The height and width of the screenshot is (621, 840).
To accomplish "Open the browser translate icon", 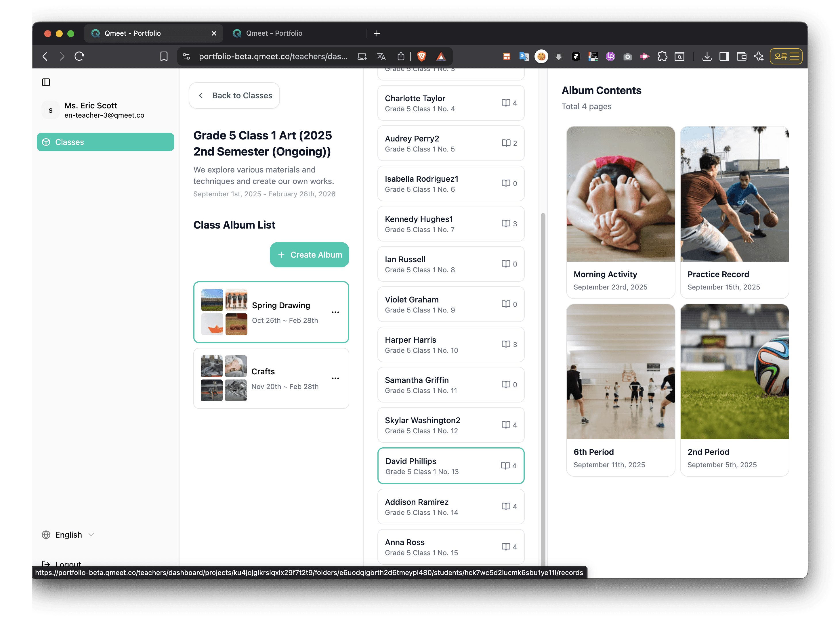I will coord(381,56).
